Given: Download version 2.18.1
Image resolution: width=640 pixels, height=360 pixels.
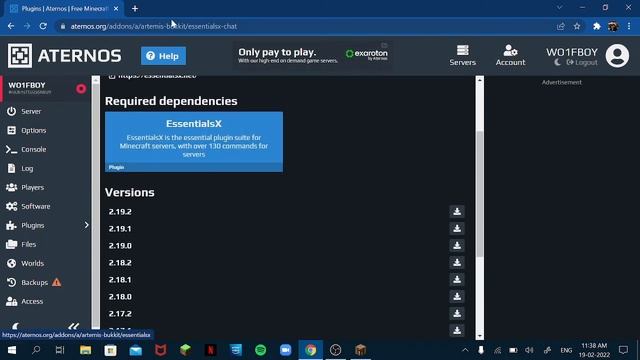Looking at the screenshot, I should click(457, 280).
